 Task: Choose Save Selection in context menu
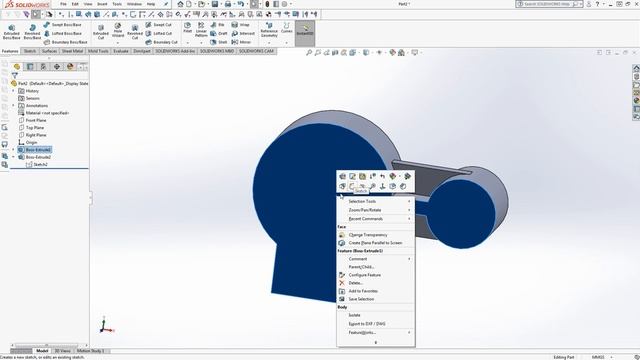click(376, 299)
